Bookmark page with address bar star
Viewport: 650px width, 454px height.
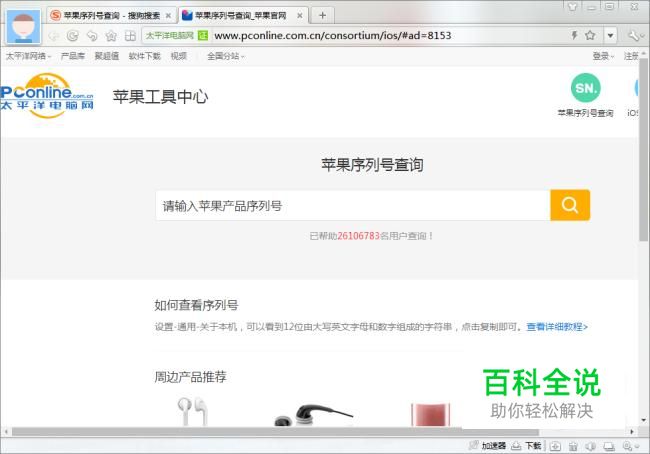point(590,35)
